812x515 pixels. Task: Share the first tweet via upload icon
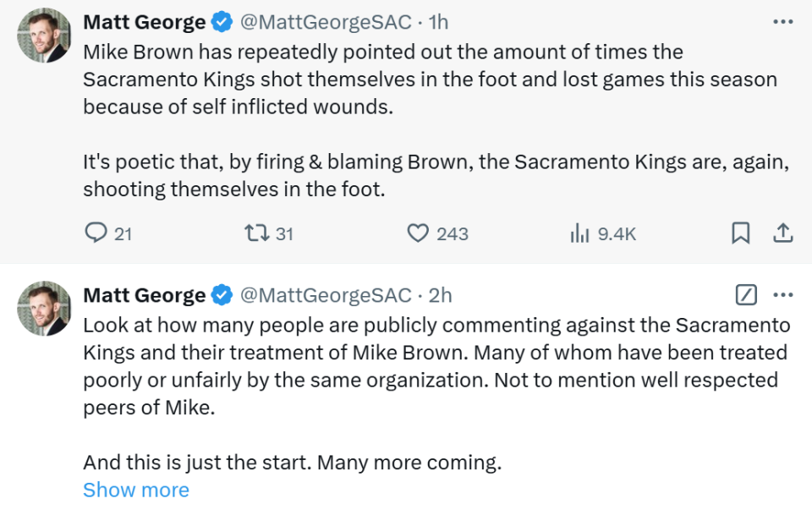click(x=783, y=233)
